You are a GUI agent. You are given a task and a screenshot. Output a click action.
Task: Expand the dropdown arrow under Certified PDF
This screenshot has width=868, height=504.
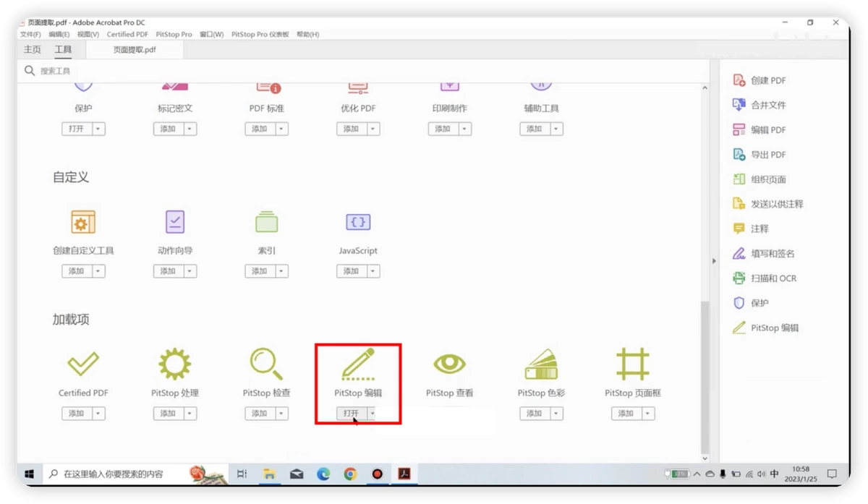(99, 414)
